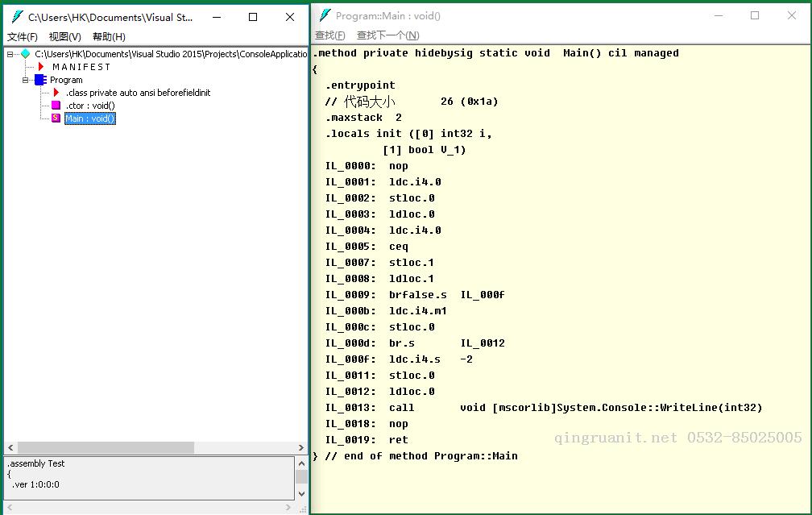812x515 pixels.
Task: Click 查找下一个(N) in Program::Main window
Action: click(388, 35)
